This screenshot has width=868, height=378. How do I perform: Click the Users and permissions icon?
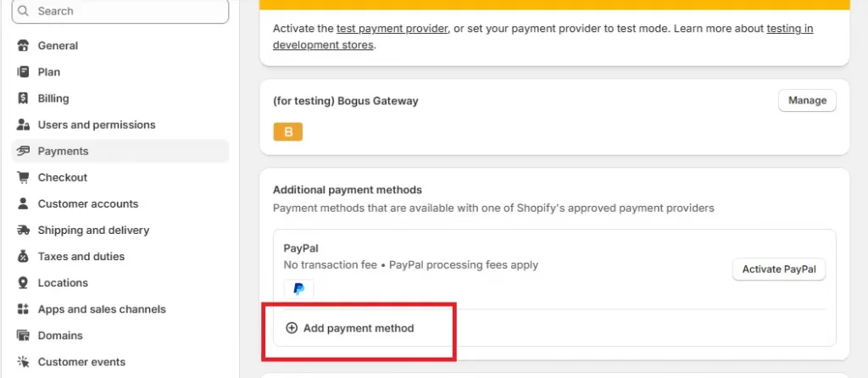[23, 125]
